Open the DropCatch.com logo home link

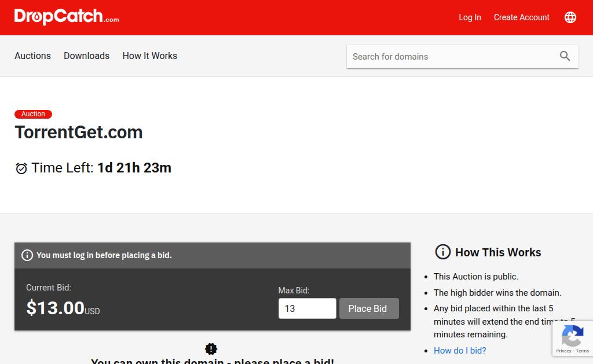(x=67, y=17)
